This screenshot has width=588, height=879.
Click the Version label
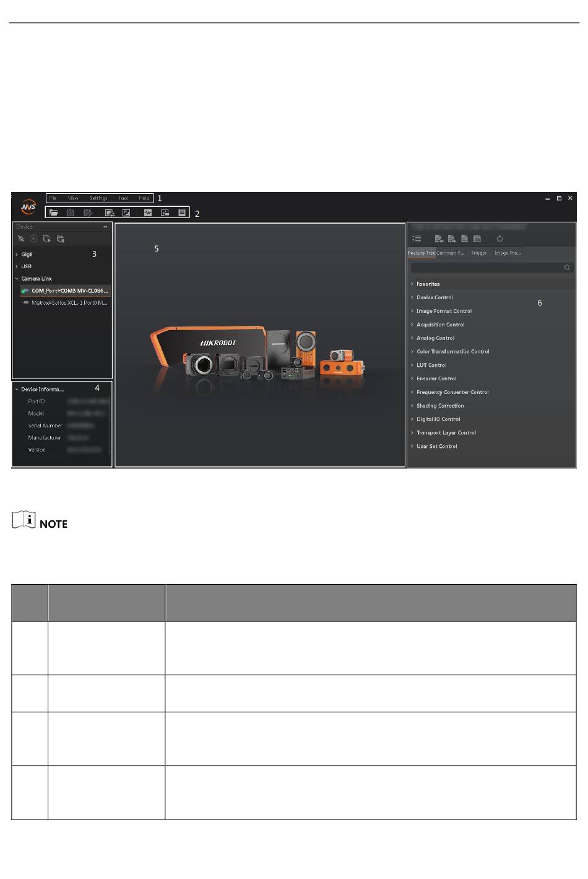coord(37,450)
